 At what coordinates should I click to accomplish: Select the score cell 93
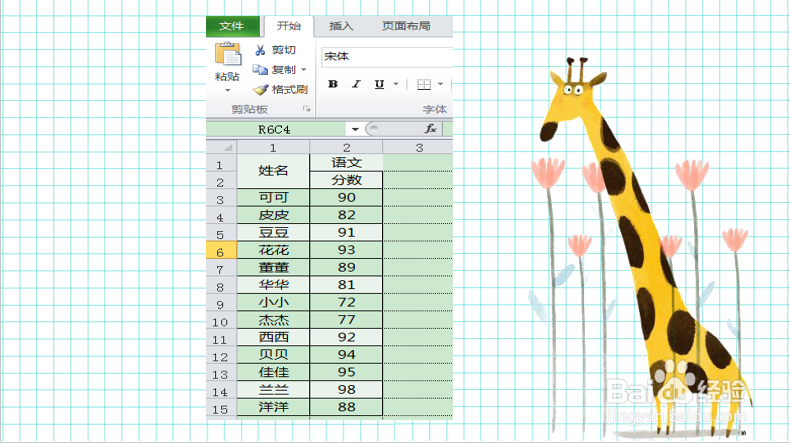coord(347,250)
